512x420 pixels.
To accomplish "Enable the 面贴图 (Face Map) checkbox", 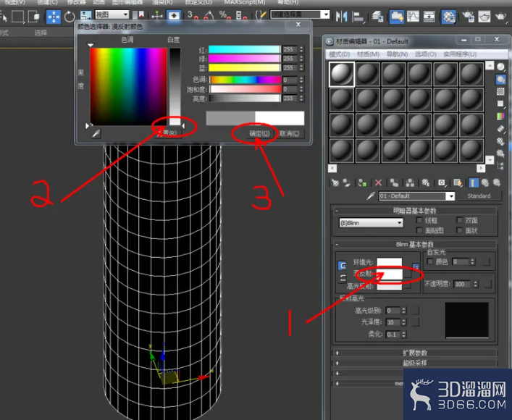I will tap(419, 230).
